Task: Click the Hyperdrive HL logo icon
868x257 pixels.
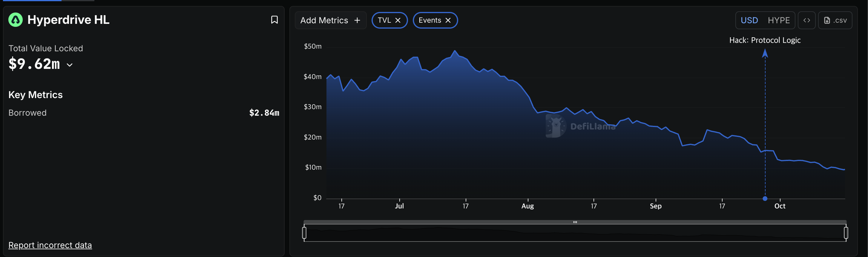Action: tap(16, 19)
